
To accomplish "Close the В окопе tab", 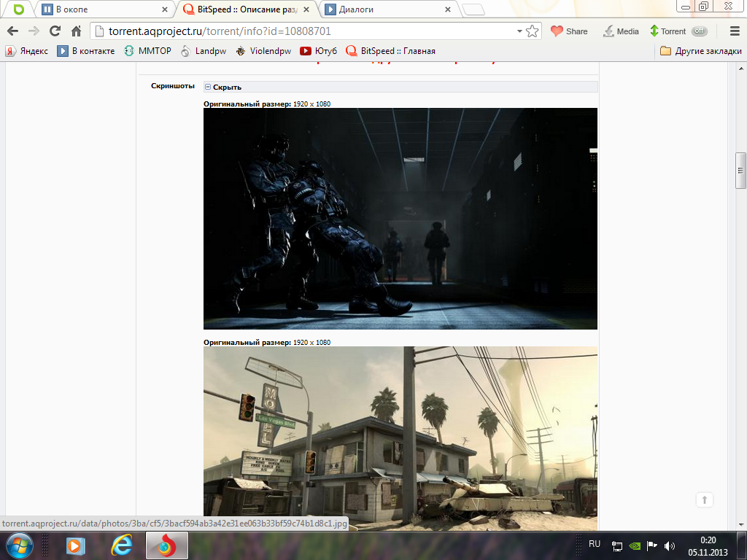I will tap(165, 9).
